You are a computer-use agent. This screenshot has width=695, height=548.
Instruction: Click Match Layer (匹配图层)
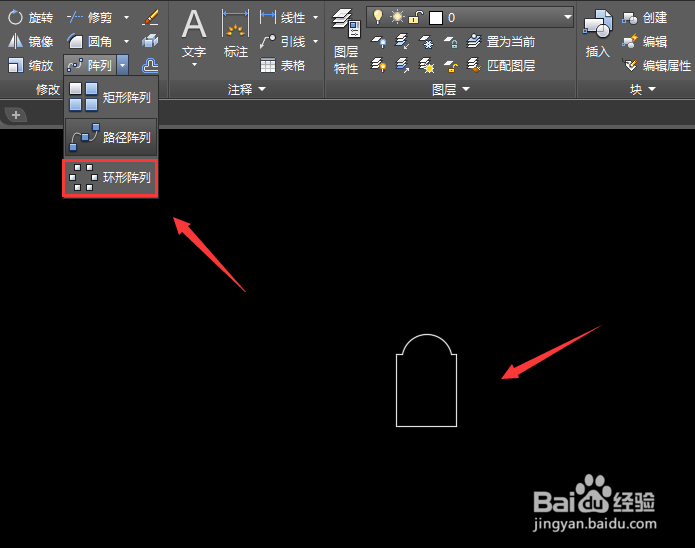(501, 66)
